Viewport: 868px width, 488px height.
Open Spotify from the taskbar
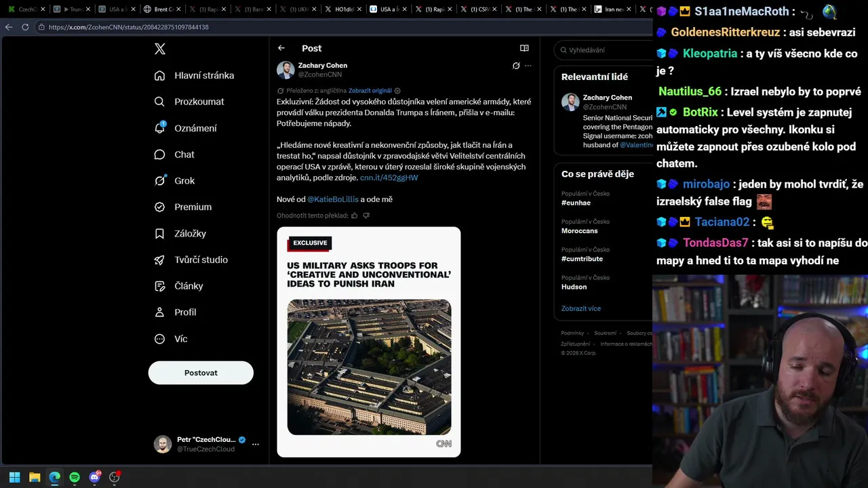pos(75,477)
